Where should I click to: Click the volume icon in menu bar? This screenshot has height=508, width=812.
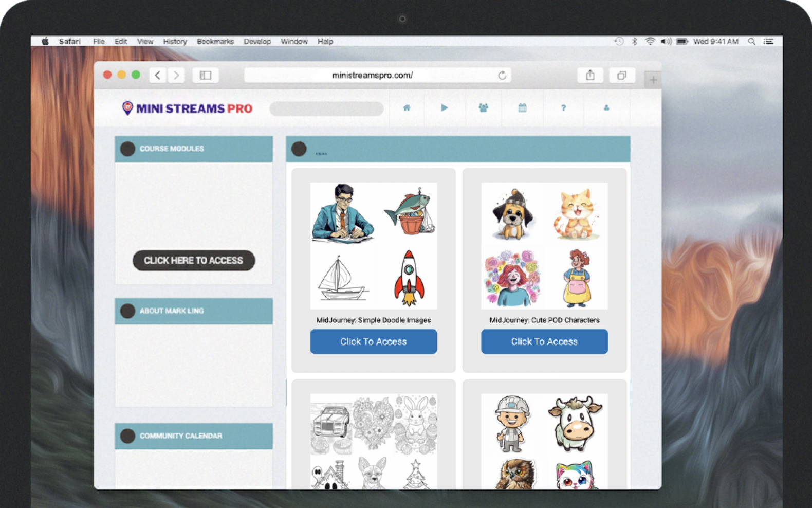pos(666,41)
